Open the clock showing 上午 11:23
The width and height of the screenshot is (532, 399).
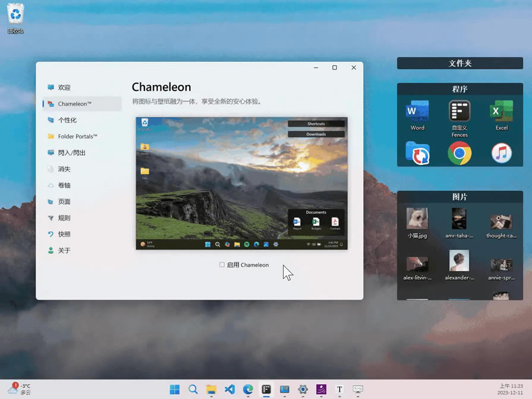point(511,389)
